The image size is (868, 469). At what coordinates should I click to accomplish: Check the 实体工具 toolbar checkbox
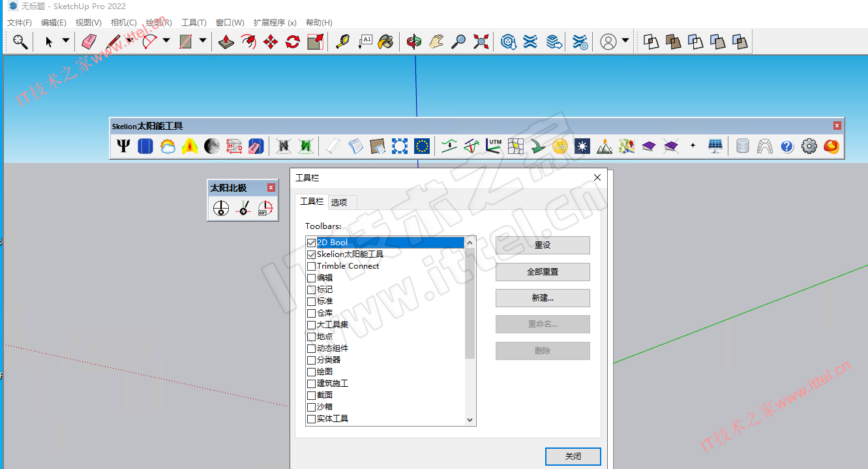click(311, 419)
